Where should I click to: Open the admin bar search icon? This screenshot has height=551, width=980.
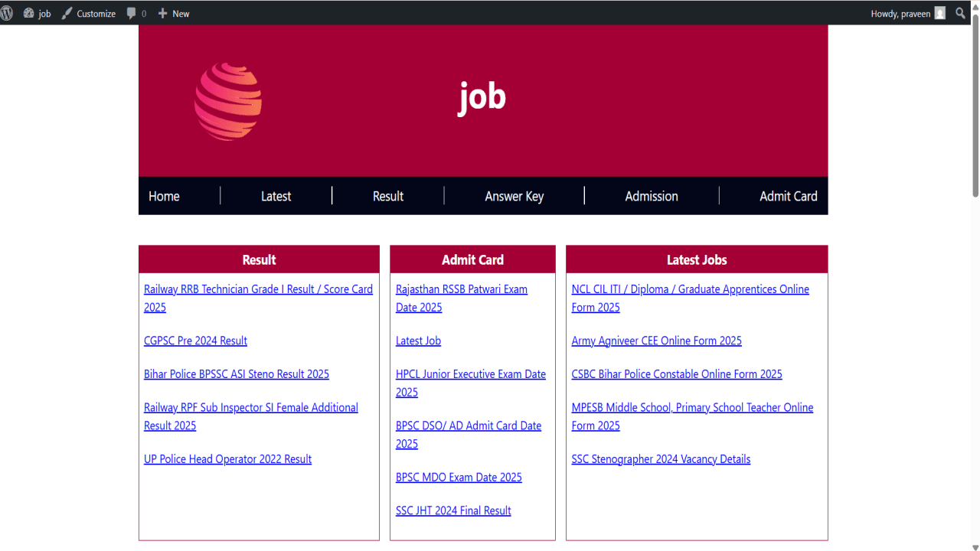point(961,13)
